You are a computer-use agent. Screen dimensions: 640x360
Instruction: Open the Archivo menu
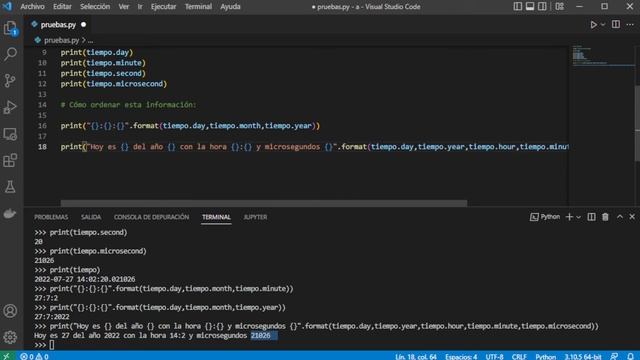32,7
